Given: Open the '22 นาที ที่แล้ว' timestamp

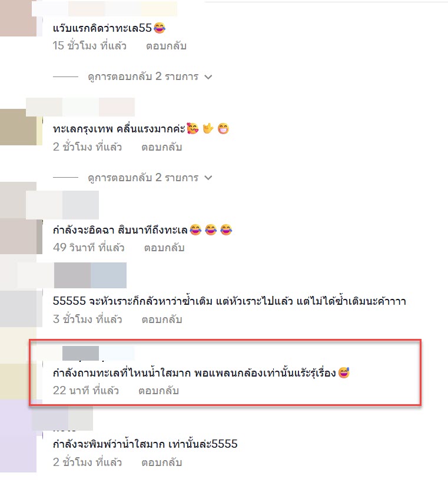Looking at the screenshot, I should [x=86, y=391].
